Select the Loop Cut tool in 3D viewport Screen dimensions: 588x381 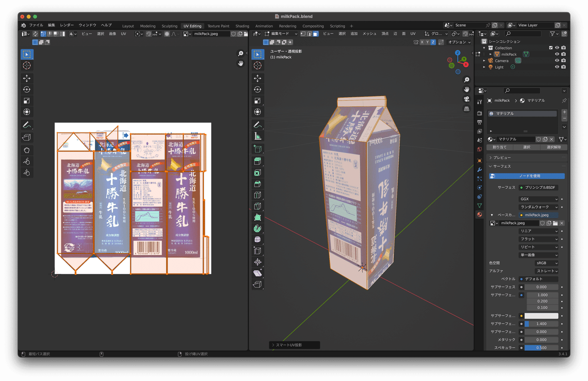pos(258,195)
